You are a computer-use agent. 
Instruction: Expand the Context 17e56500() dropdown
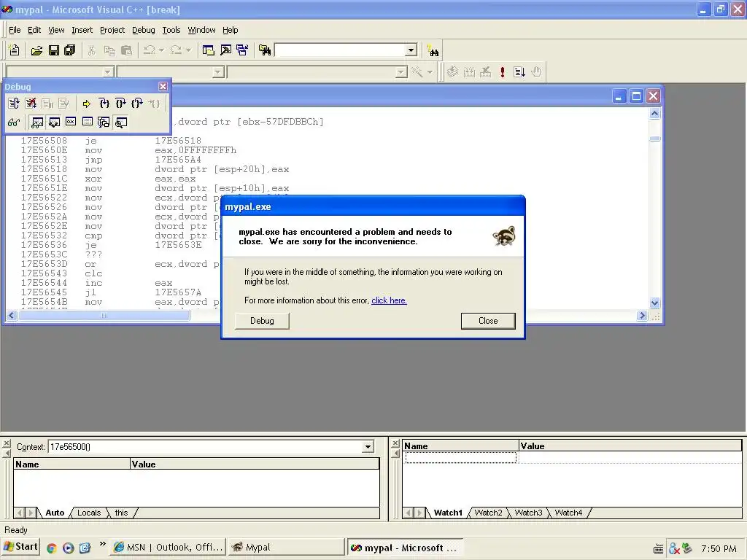point(368,447)
